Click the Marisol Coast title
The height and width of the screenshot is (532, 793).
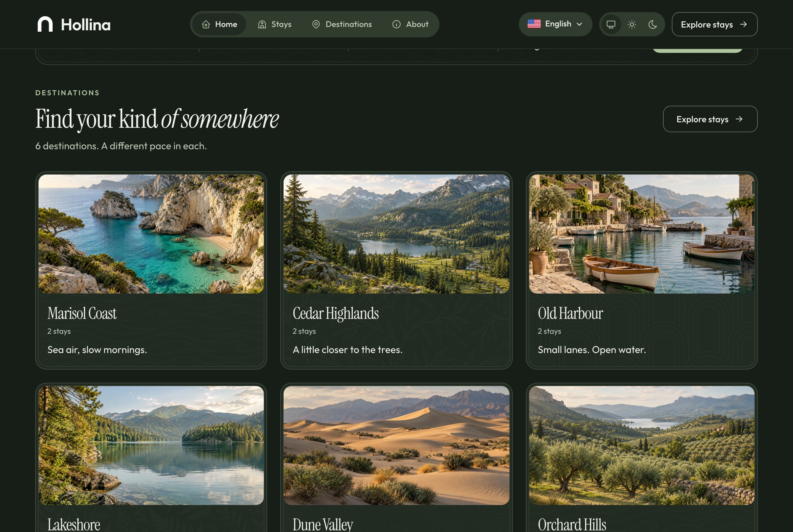tap(82, 313)
